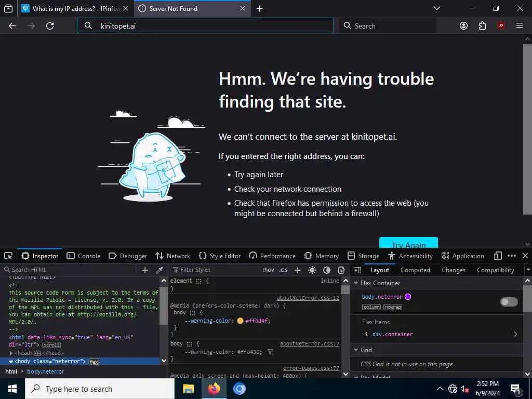Show more sidebar tabs dropdown
Viewport: 532px width, 399px height.
528,270
